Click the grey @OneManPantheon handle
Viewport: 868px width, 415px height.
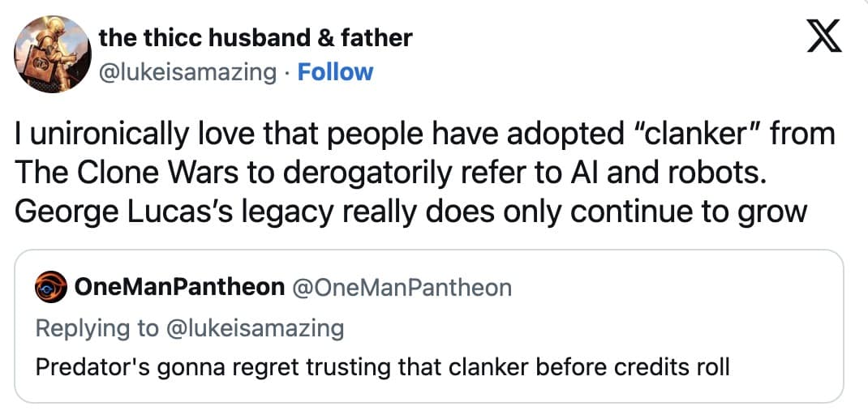point(402,287)
